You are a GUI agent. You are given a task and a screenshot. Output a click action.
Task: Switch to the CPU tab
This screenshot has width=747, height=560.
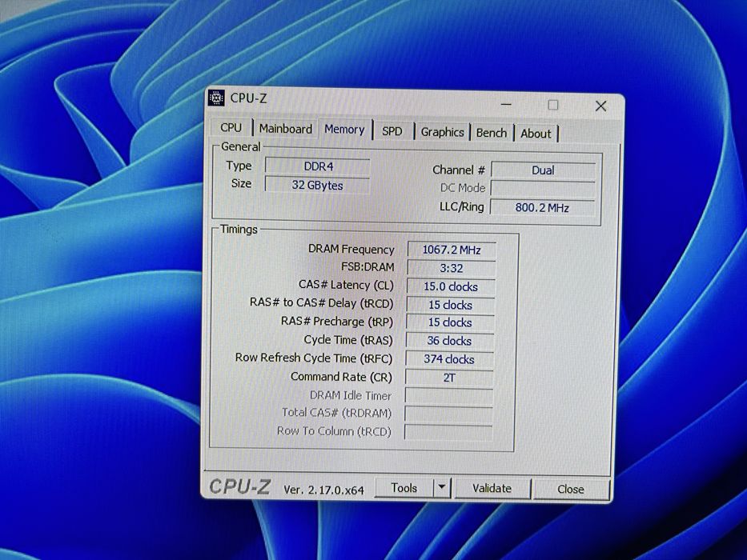point(231,128)
